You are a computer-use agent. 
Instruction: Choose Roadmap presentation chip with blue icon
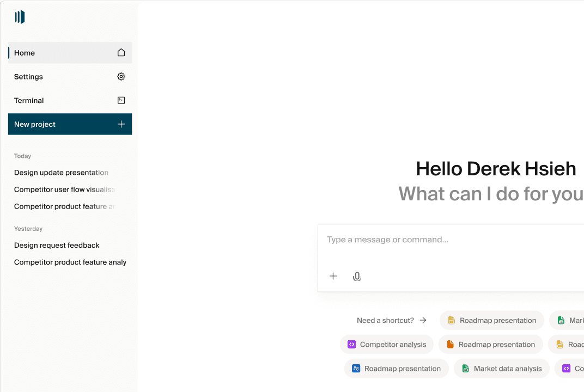coord(396,369)
